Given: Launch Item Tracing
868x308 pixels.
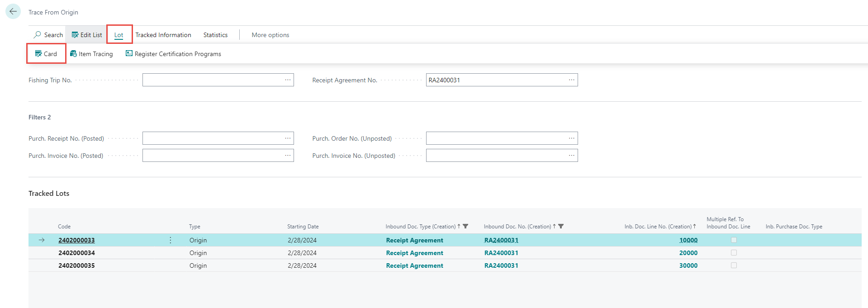Looking at the screenshot, I should pos(91,54).
